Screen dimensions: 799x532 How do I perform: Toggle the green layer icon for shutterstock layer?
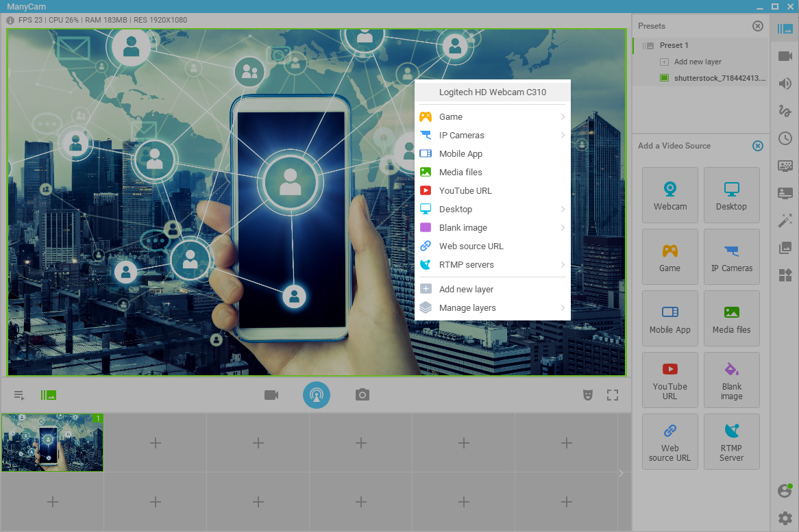[x=664, y=78]
